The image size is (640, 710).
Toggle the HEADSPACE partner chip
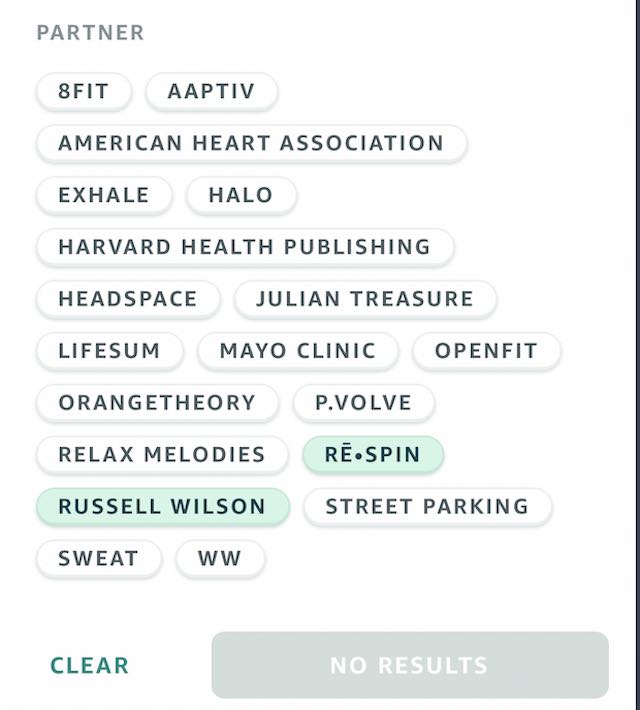(x=128, y=299)
